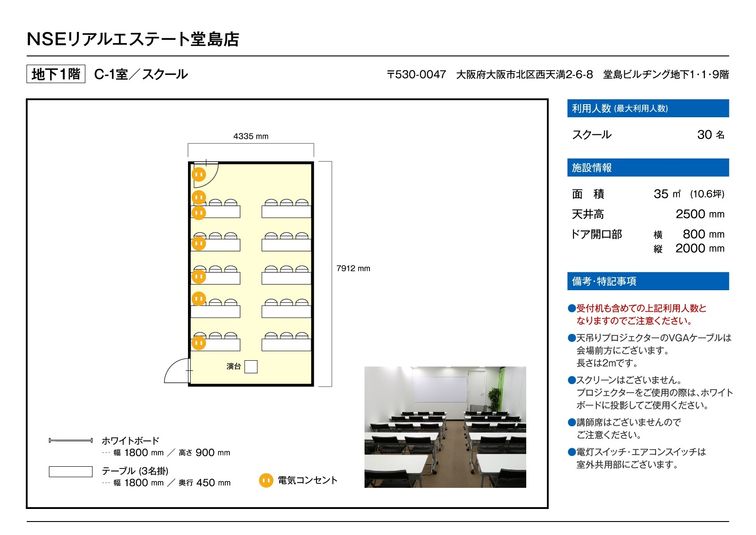Click the title NSEリアルエステート堂島店
The height and width of the screenshot is (535, 756).
(133, 39)
